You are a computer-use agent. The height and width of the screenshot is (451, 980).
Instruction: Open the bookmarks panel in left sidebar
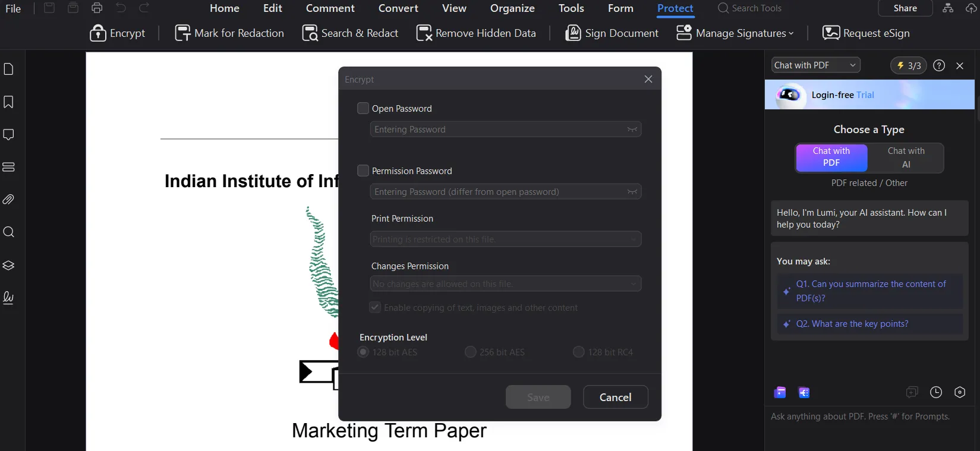click(9, 102)
